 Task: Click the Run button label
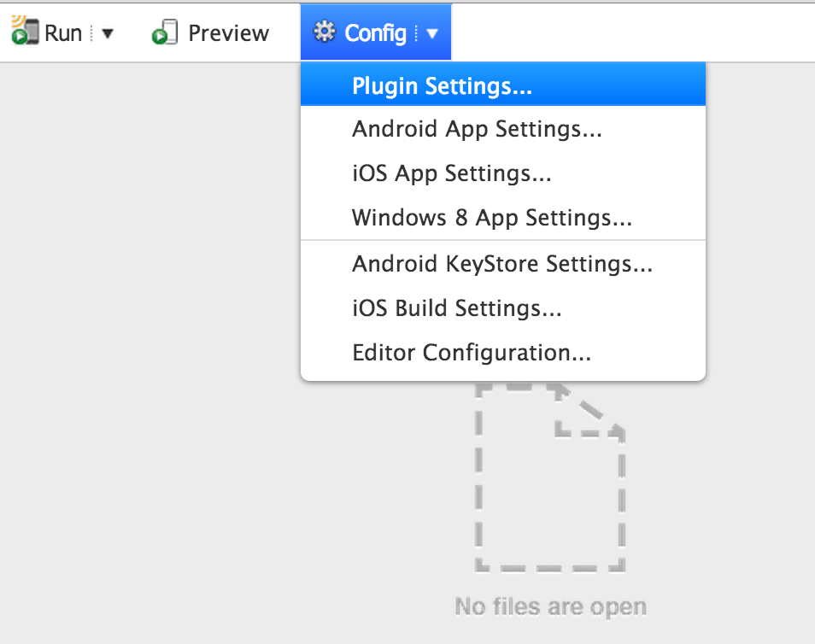coord(63,33)
